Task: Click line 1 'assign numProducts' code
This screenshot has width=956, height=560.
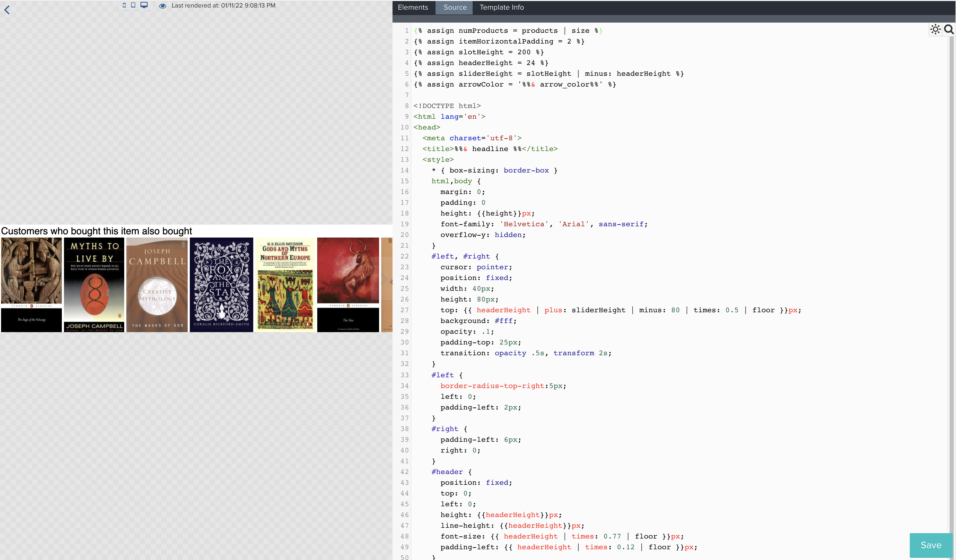Action: point(508,30)
